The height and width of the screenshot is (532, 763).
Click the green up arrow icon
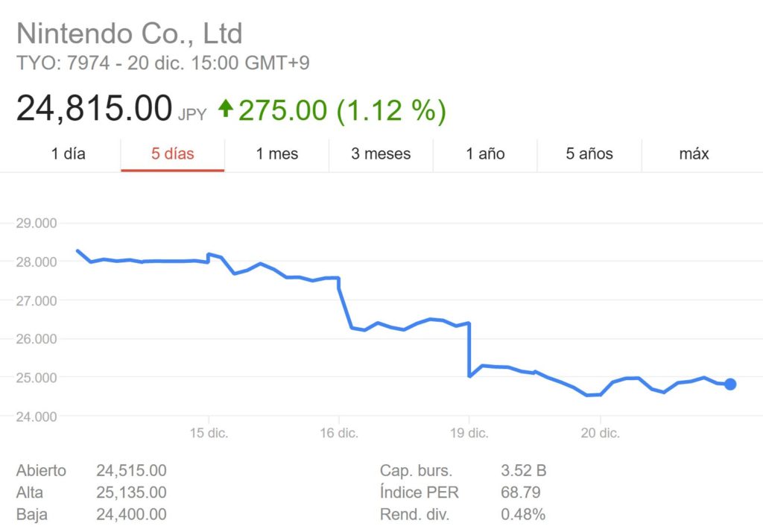226,110
